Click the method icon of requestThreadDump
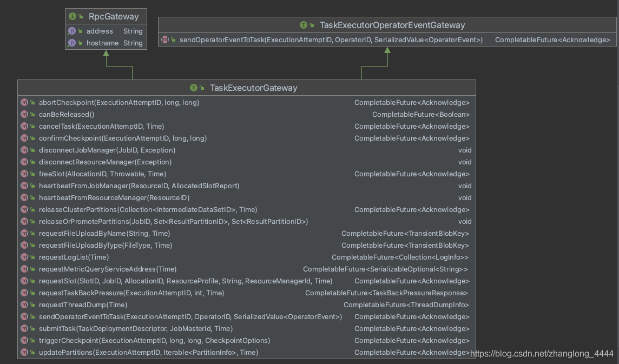Image resolution: width=619 pixels, height=364 pixels. tap(24, 305)
